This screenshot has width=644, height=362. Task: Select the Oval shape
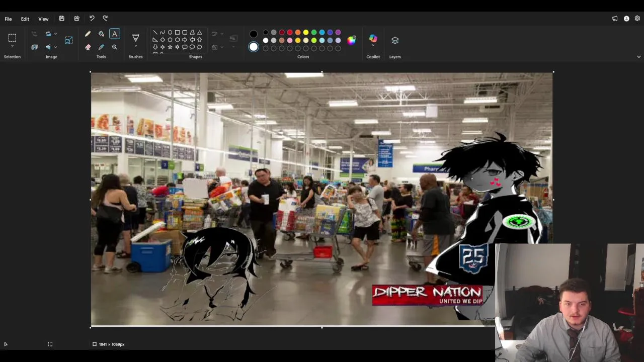point(170,33)
